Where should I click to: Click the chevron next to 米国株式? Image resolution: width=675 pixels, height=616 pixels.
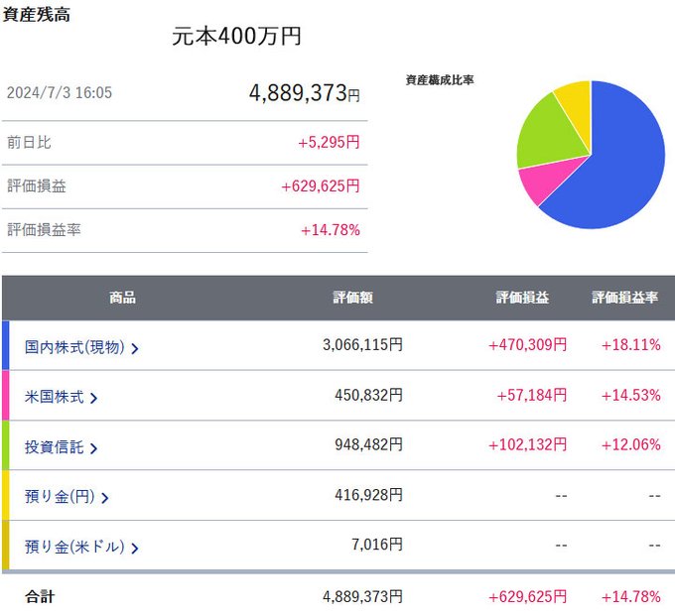tap(94, 399)
